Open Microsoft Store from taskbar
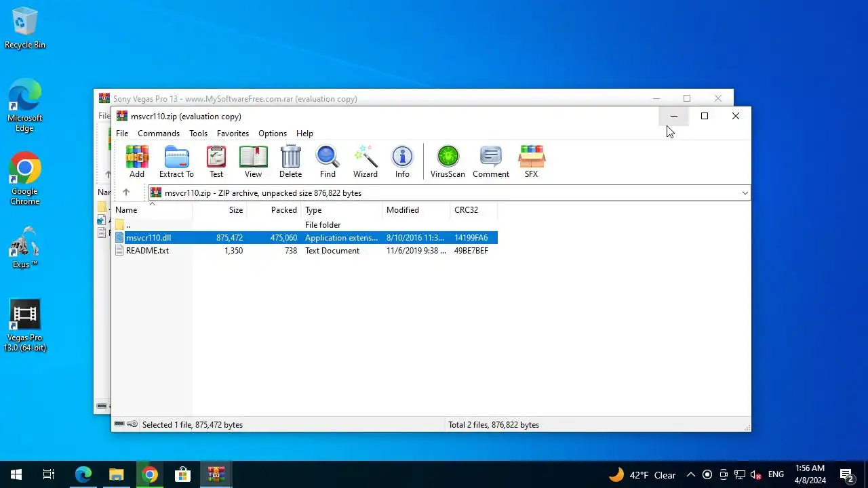 coord(183,474)
